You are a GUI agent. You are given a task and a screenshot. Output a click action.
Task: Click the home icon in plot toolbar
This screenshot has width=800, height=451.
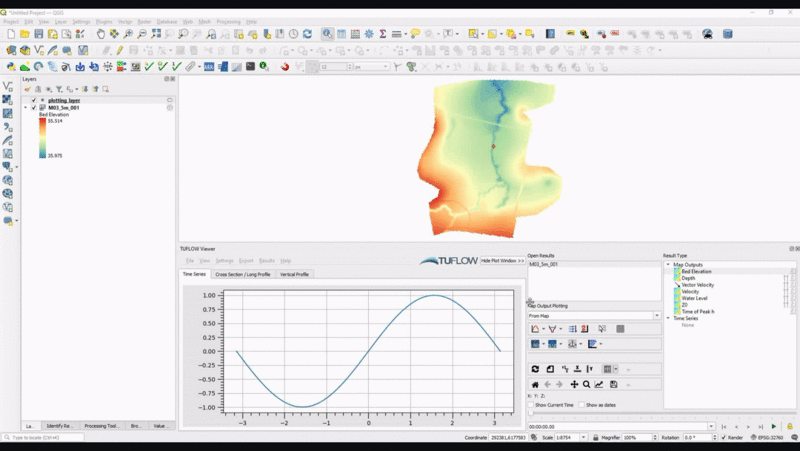[535, 384]
